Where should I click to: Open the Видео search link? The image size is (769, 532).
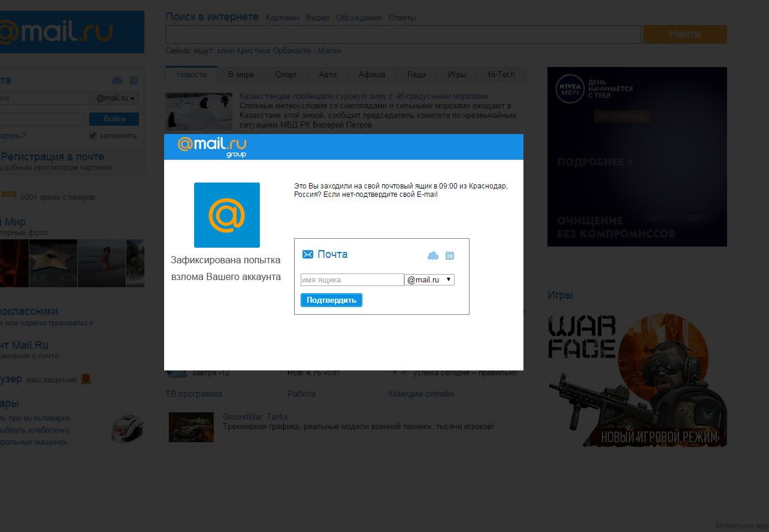(317, 17)
